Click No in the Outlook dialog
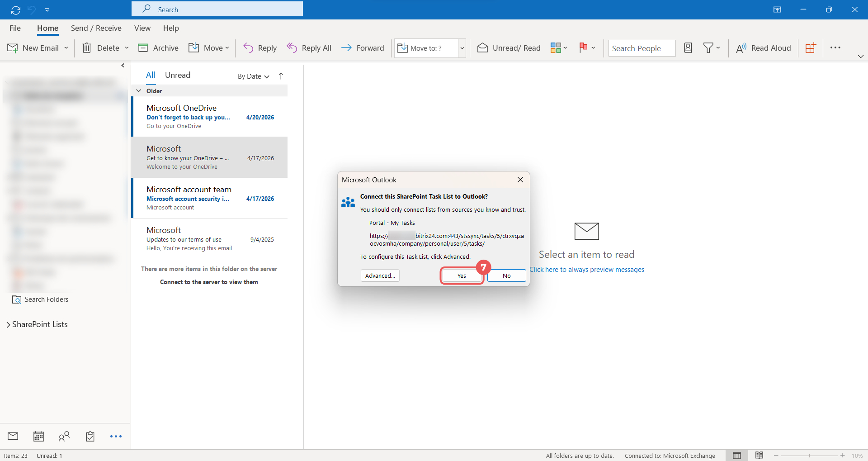This screenshot has height=461, width=868. (x=507, y=276)
